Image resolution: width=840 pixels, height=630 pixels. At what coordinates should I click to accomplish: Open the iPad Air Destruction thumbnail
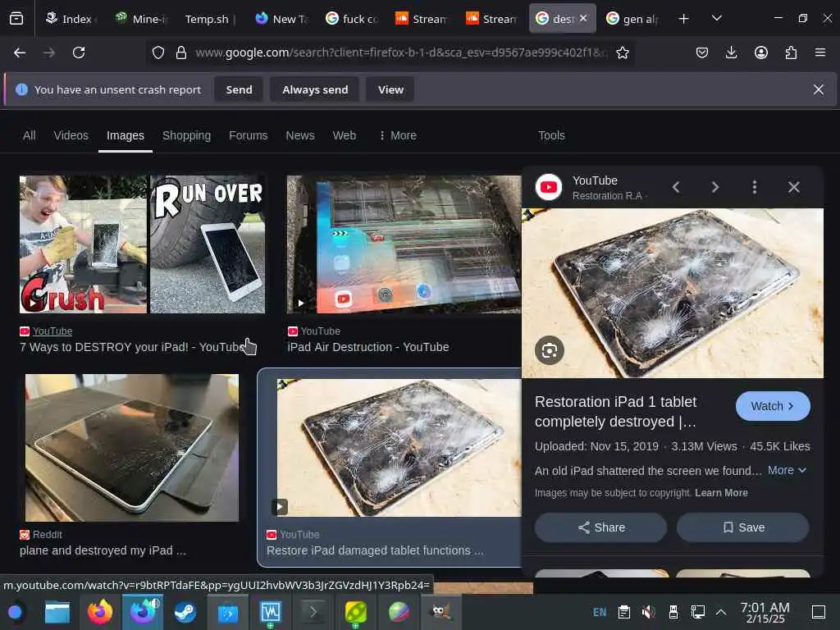(x=404, y=244)
